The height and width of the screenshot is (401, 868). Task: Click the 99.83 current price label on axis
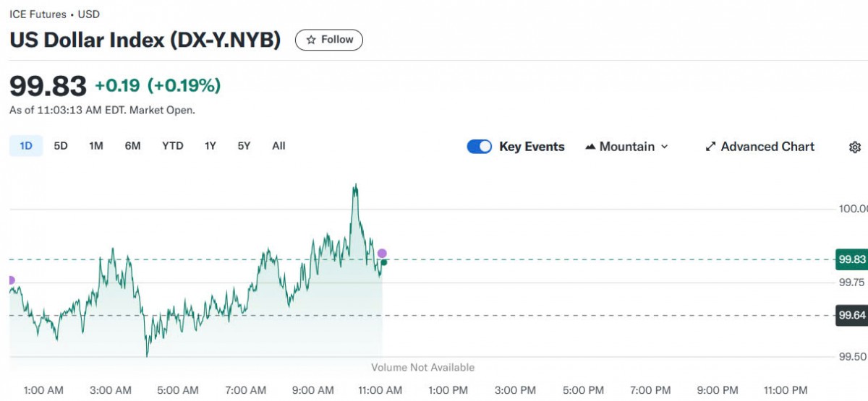pos(851,259)
